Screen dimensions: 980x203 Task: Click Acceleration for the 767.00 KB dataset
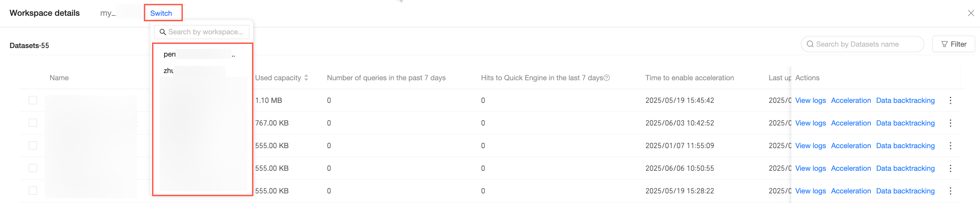point(851,123)
